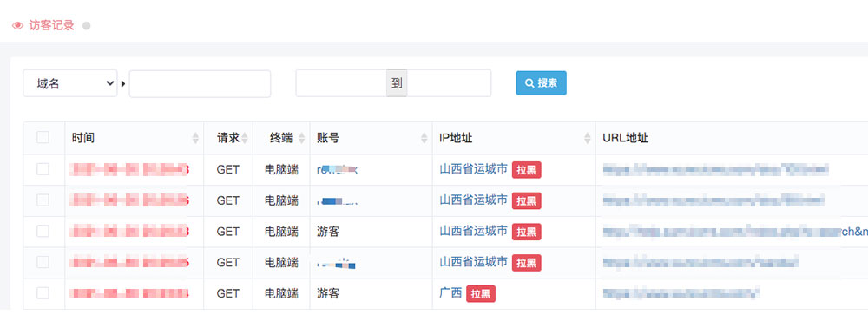Click 电脑端 in the 广西 row
Viewport: 868px width, 321px height.
pos(281,294)
